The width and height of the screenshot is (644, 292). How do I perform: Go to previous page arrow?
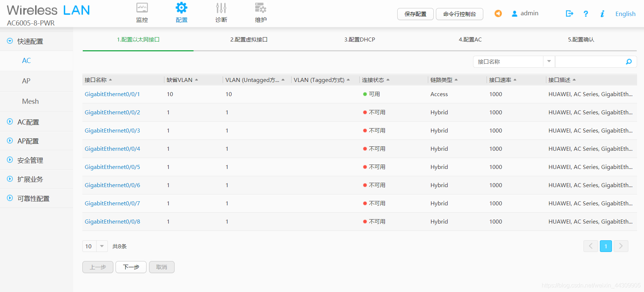point(590,246)
